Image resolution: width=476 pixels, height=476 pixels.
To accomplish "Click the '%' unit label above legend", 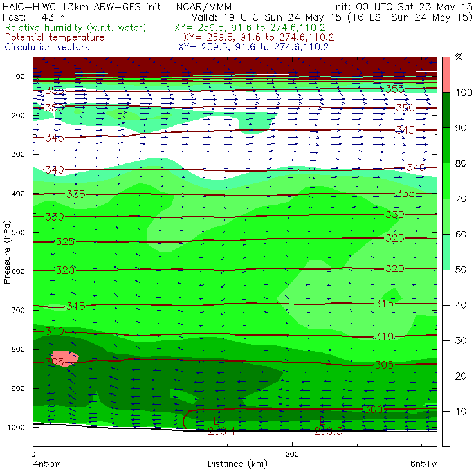I will pos(459,57).
